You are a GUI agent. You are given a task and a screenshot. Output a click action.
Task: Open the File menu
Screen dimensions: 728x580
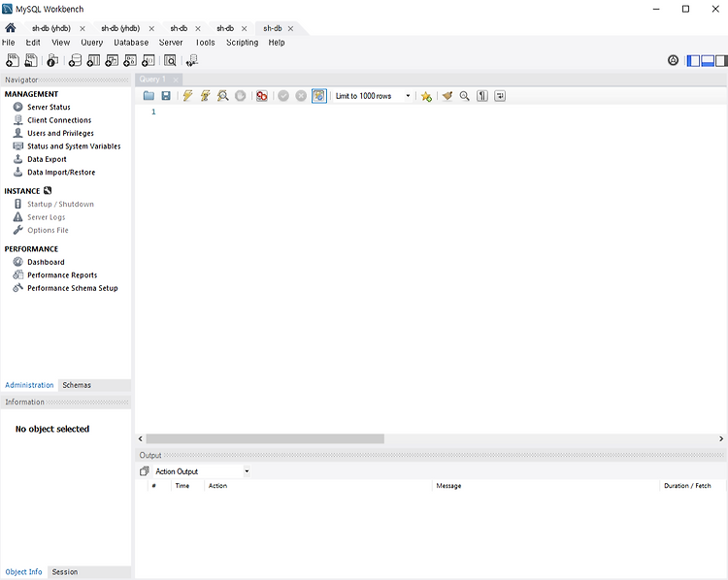[8, 43]
